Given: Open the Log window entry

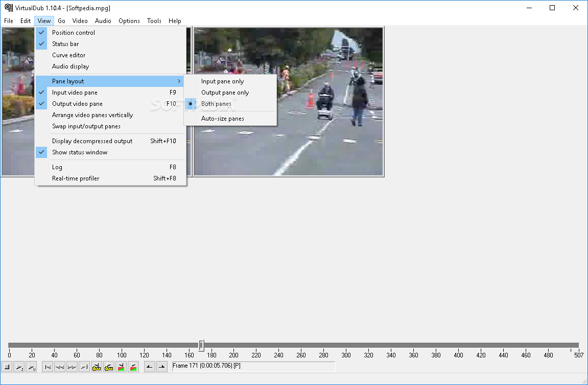Looking at the screenshot, I should tap(111, 167).
